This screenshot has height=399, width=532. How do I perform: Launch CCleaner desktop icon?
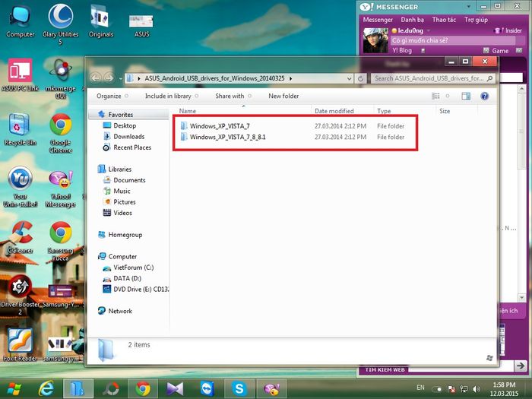[20, 237]
